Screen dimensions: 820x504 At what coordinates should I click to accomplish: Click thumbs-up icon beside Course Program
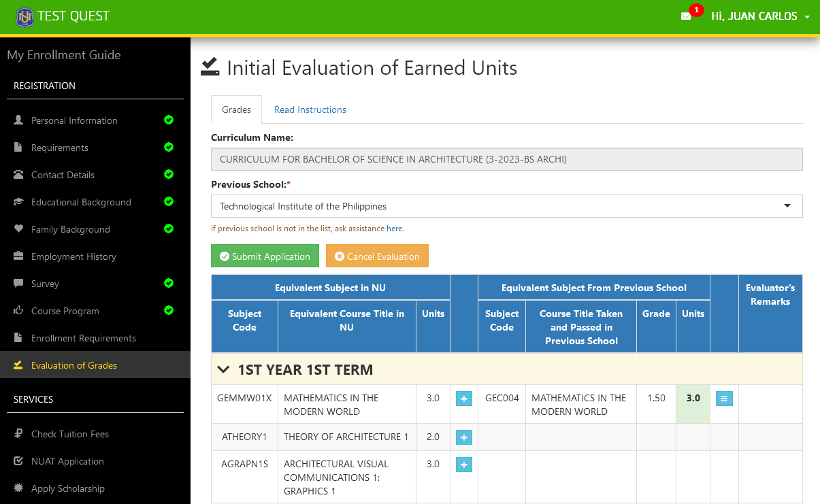[18, 310]
